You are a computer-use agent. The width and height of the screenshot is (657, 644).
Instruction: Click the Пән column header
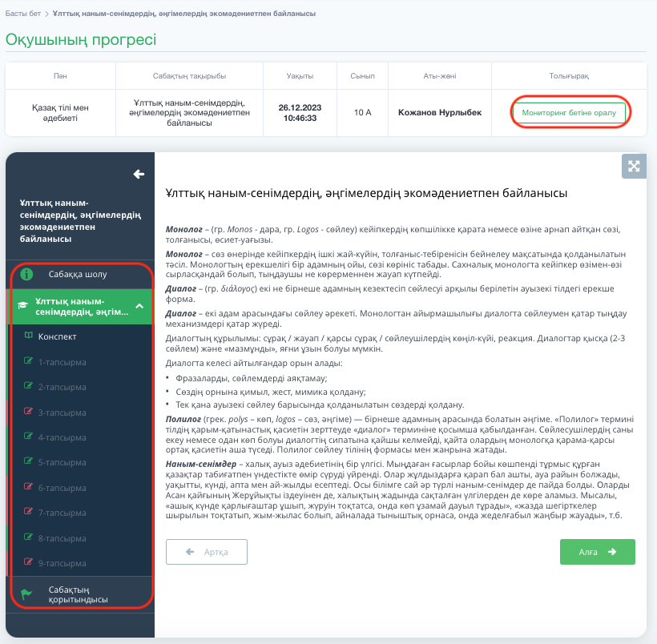coord(60,76)
